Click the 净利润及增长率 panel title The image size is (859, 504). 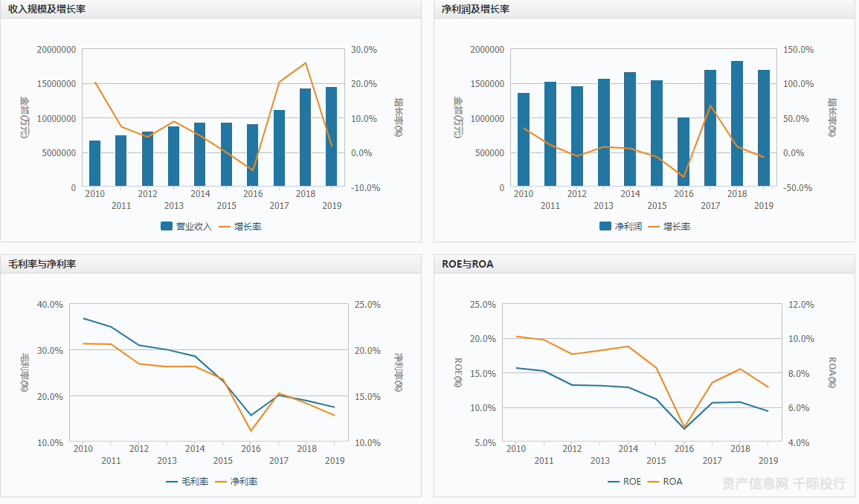click(x=475, y=10)
